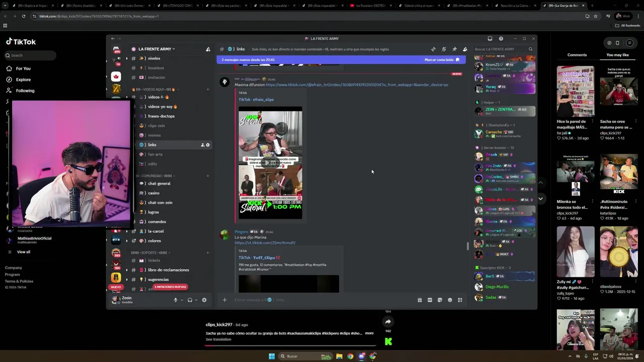The width and height of the screenshot is (644, 362).
Task: Create invite icon on links channel row
Action: (203, 145)
